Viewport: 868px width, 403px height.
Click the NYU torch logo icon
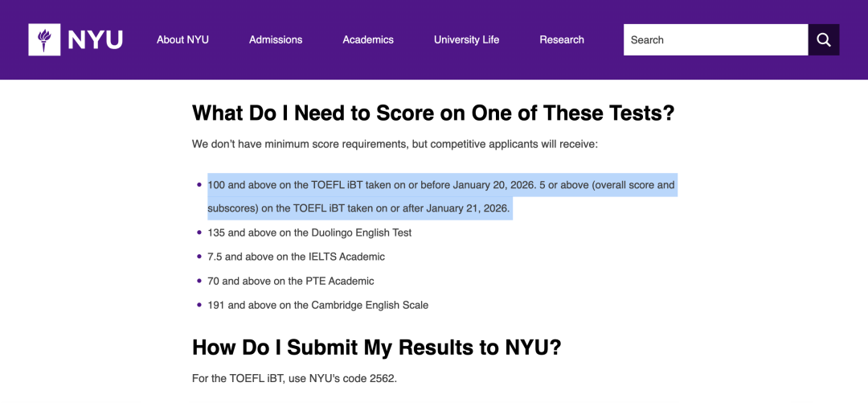[x=44, y=39]
